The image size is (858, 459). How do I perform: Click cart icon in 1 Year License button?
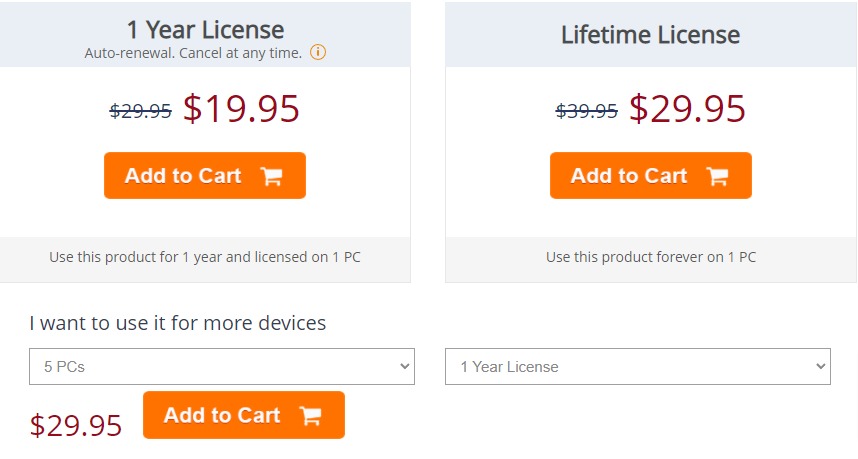tap(271, 176)
